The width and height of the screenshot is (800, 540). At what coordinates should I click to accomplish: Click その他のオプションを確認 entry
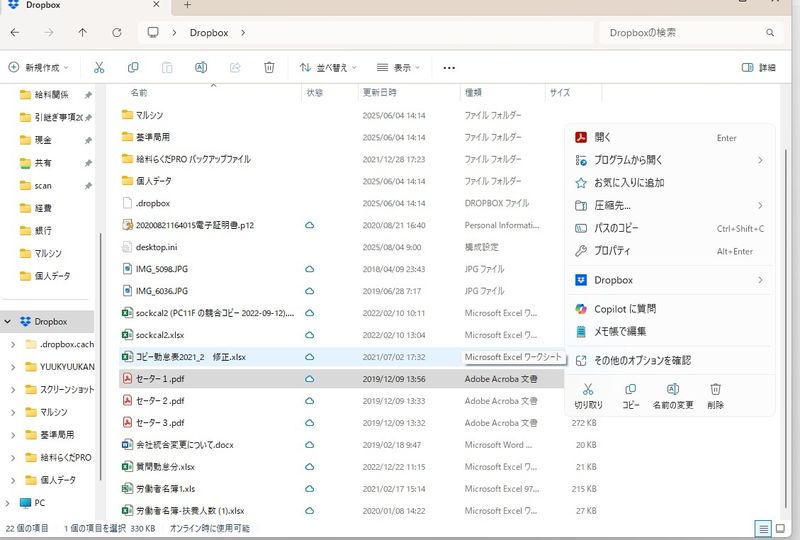point(642,360)
